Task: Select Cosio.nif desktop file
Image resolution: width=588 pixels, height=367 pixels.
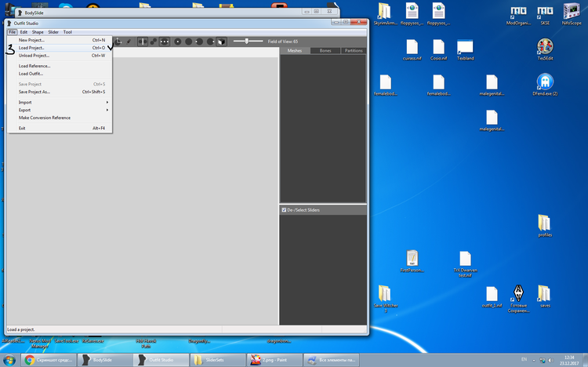Action: (x=438, y=49)
